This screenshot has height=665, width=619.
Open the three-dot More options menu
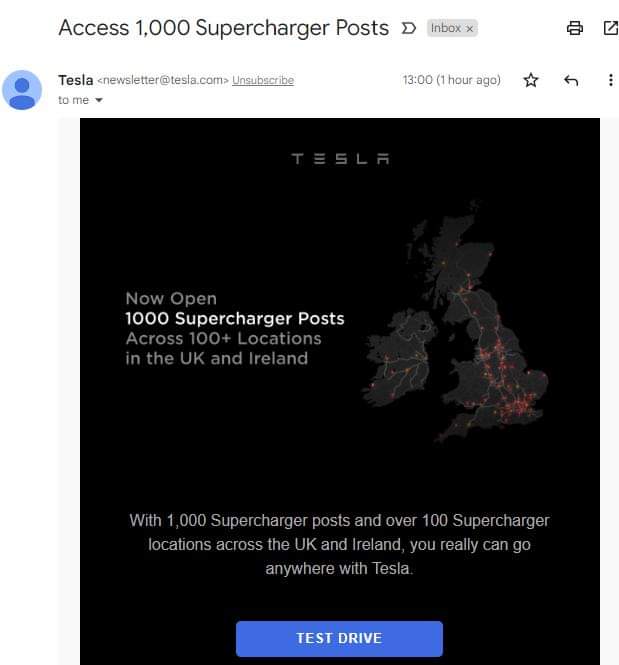[x=610, y=80]
